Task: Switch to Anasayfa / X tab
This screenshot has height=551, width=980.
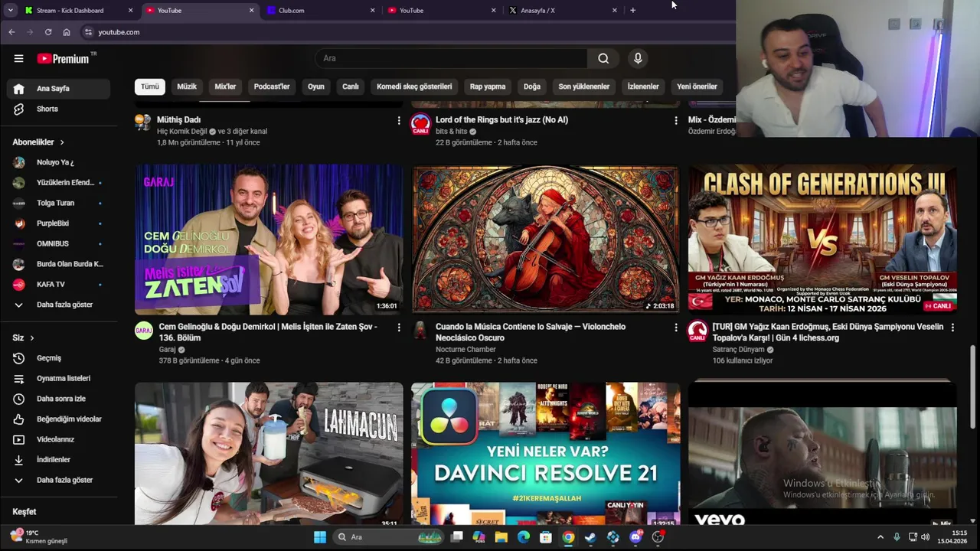Action: pos(563,11)
